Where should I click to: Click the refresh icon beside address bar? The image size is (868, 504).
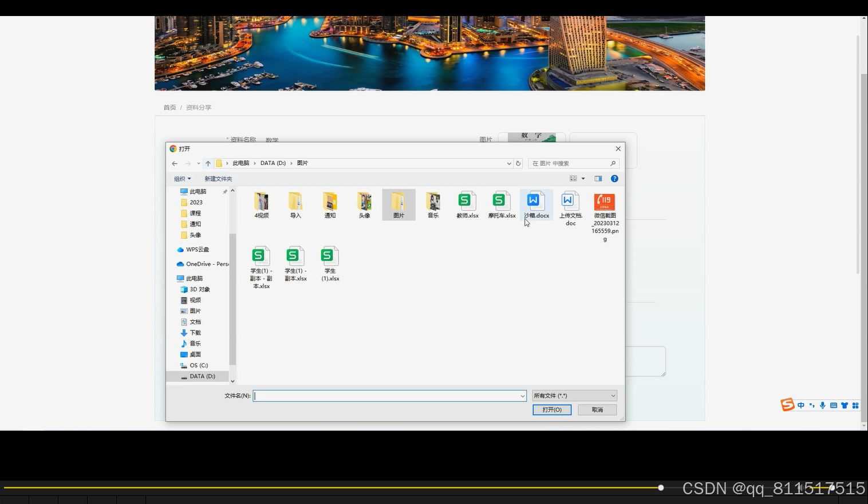518,163
